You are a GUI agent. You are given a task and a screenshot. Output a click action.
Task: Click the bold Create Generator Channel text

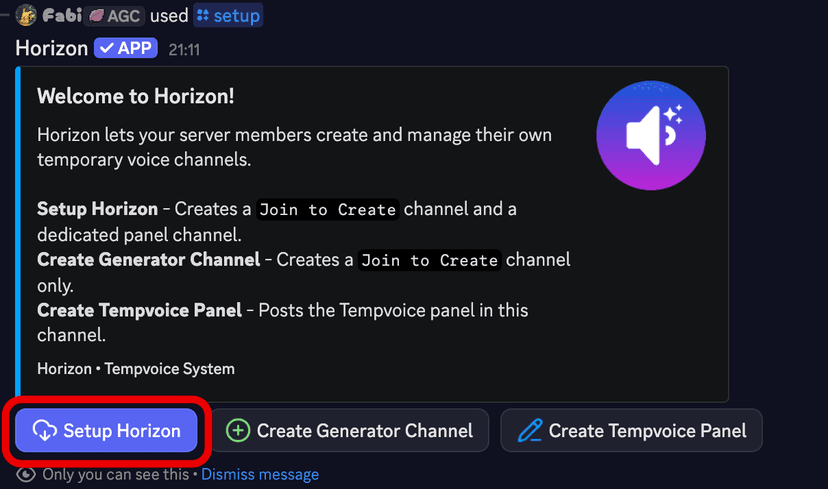(x=148, y=259)
